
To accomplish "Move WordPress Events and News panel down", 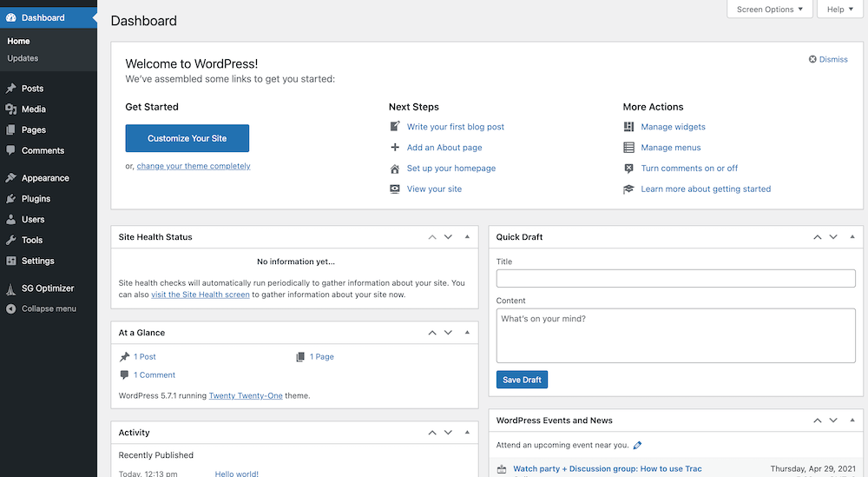I will point(833,421).
